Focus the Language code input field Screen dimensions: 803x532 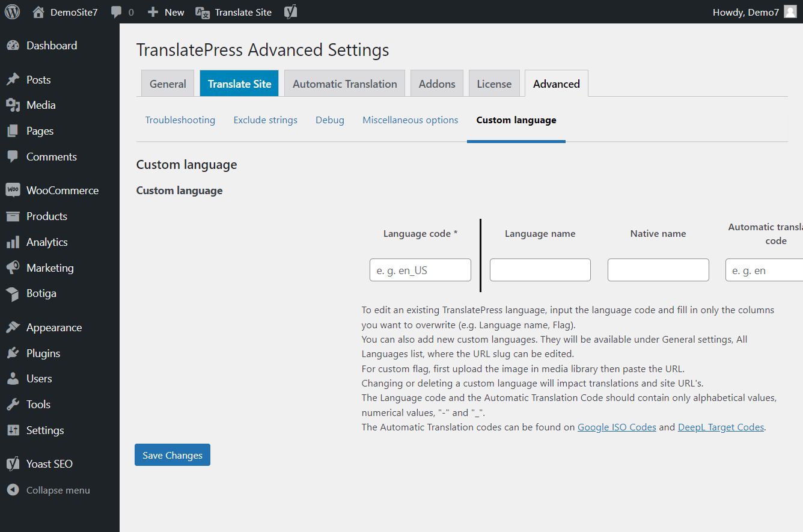(x=420, y=270)
